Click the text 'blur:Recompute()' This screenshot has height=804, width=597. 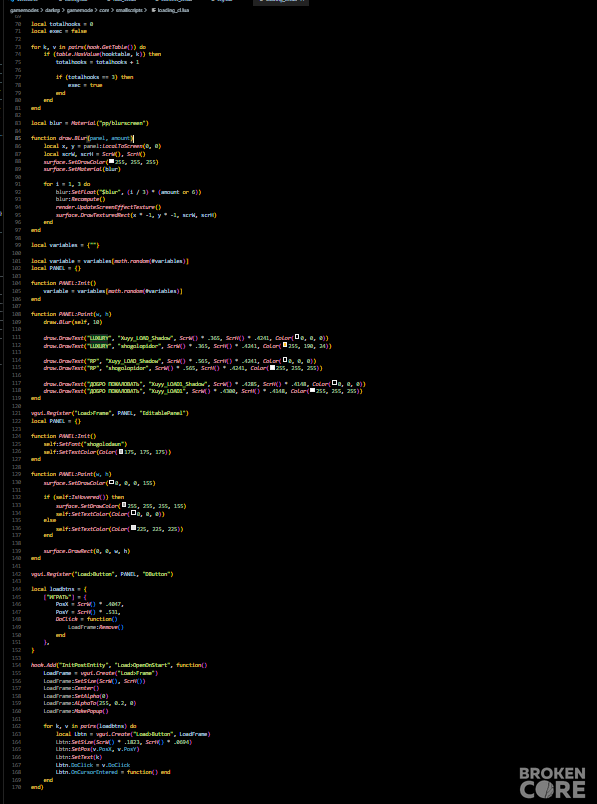81,199
